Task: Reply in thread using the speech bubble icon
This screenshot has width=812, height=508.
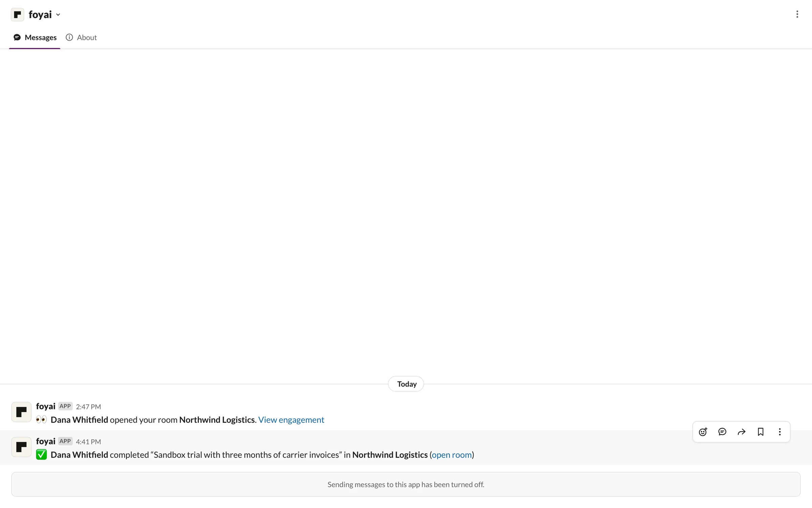Action: pos(722,432)
